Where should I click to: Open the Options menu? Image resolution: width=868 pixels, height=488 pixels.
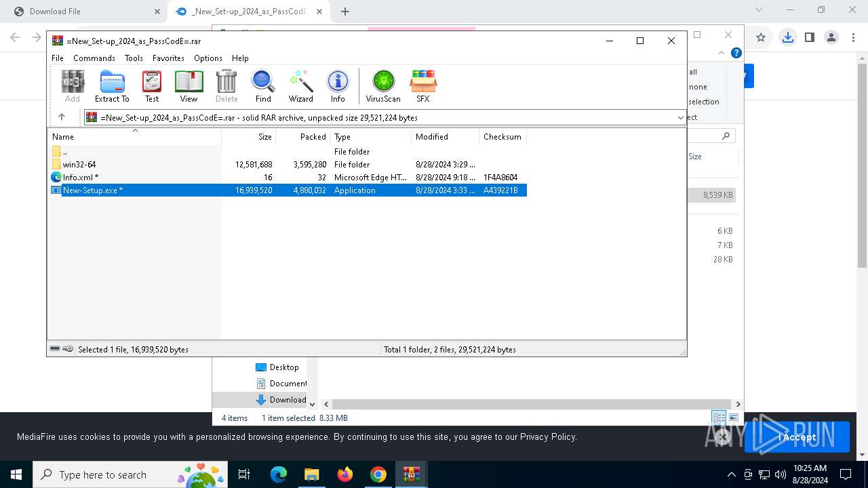[208, 58]
